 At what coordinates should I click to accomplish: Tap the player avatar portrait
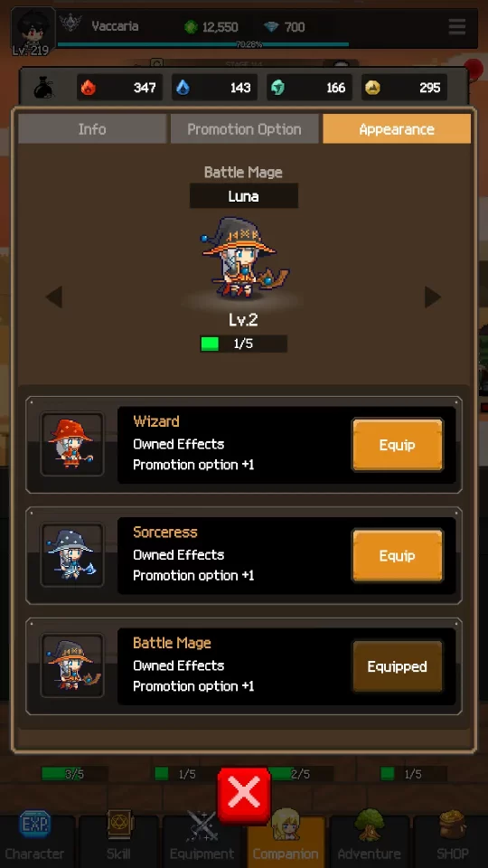click(33, 31)
